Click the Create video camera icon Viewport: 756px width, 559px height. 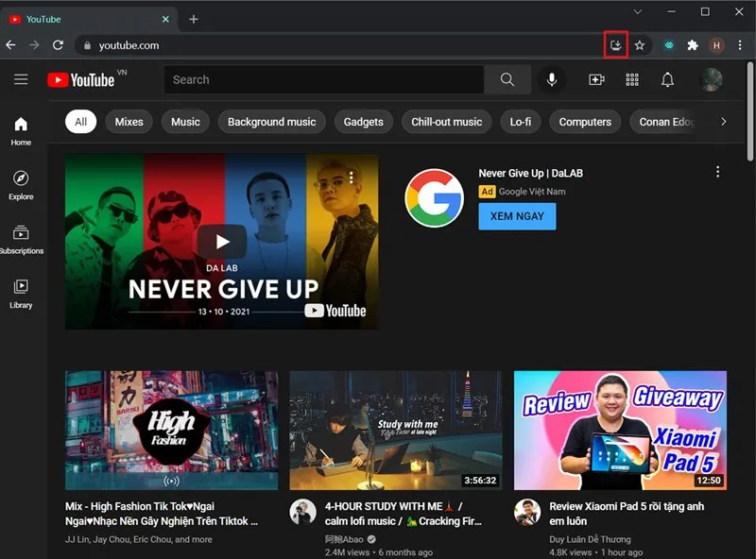(595, 79)
